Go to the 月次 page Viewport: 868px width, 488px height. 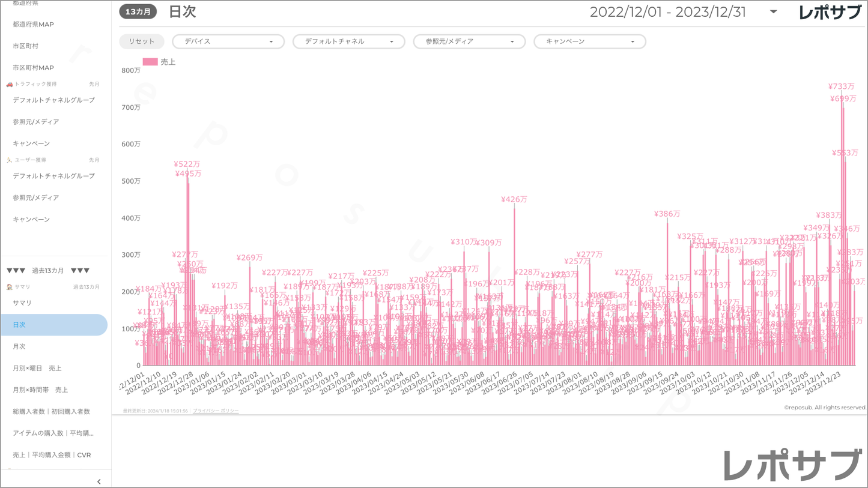(19, 346)
